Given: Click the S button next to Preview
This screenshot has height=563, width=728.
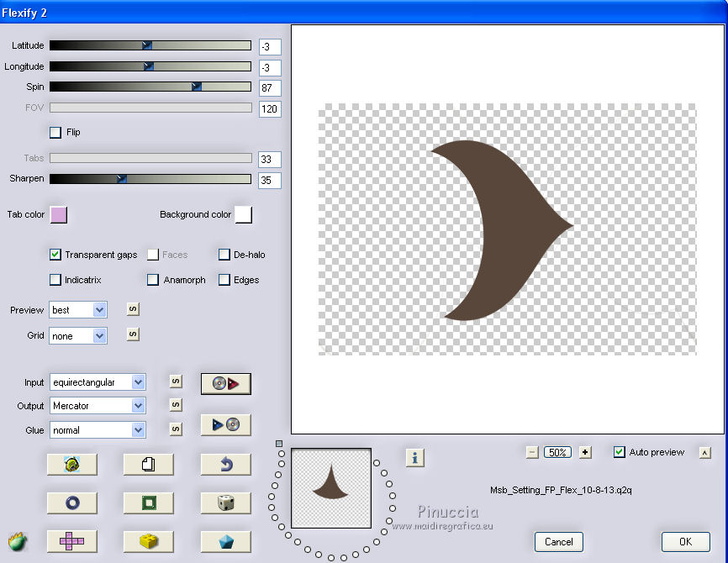Looking at the screenshot, I should point(133,309).
